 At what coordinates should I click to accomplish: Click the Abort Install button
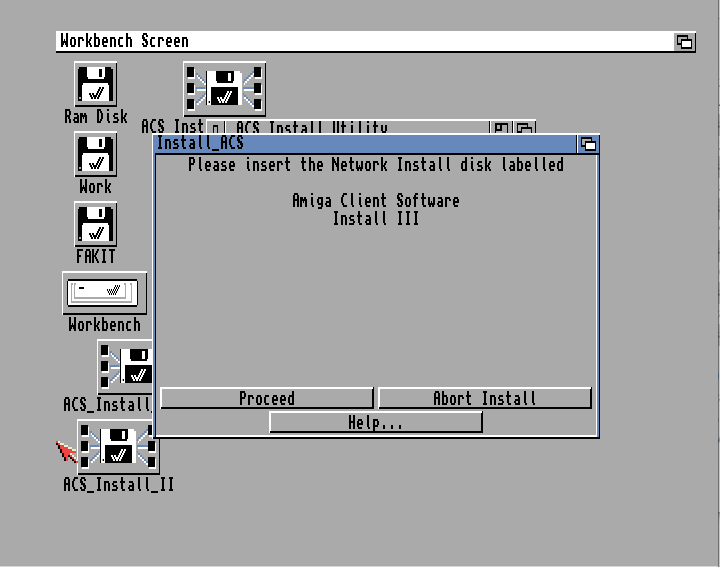click(x=484, y=398)
